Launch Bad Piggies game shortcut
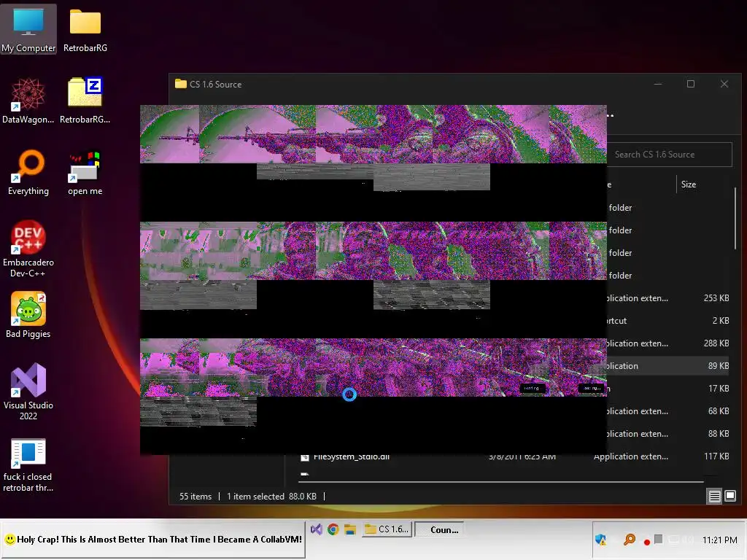The image size is (747, 560). [28, 315]
